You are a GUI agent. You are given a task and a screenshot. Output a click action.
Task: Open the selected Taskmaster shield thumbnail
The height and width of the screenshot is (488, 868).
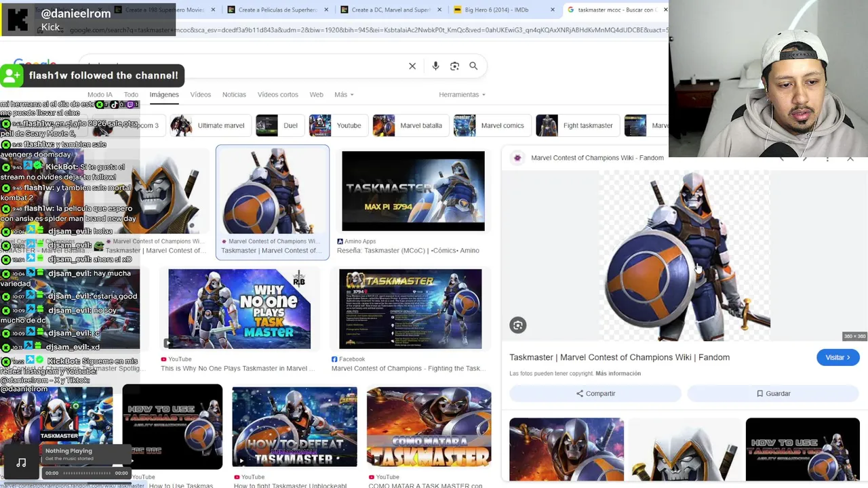pyautogui.click(x=273, y=190)
